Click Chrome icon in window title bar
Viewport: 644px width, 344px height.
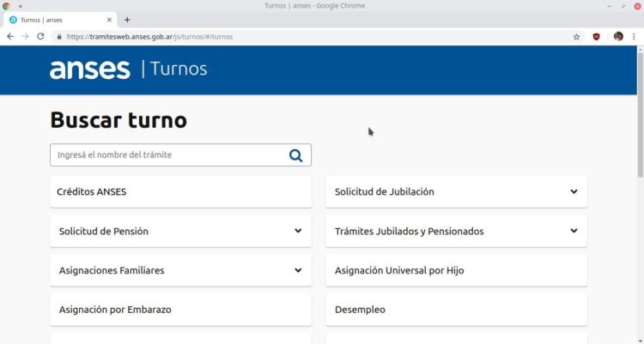(6, 6)
